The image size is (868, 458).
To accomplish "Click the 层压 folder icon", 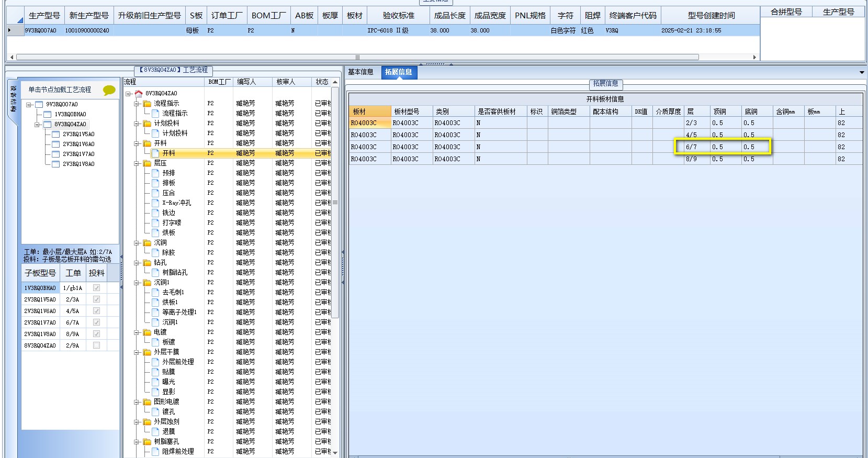I will coord(148,163).
